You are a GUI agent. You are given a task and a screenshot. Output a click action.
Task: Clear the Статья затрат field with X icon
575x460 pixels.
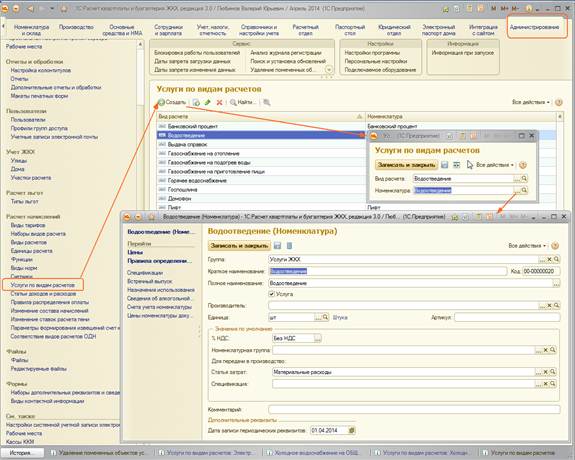545,372
